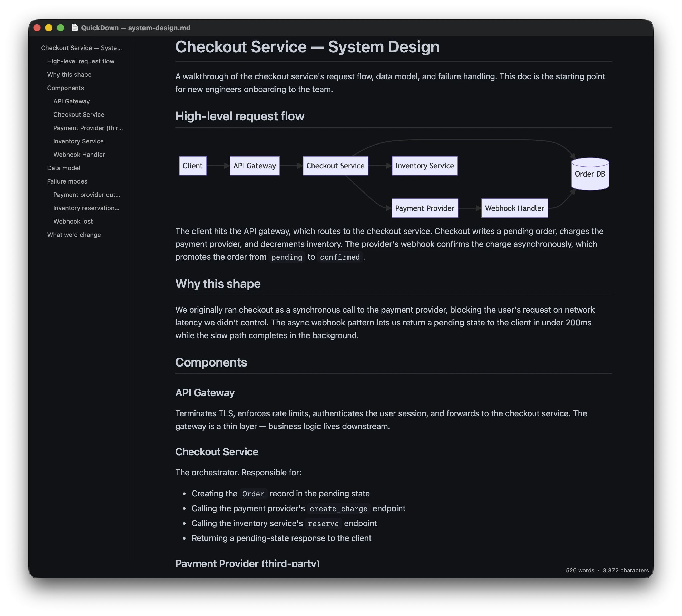Viewport: 682px width, 616px height.
Task: Click the Inventory Service diagram node
Action: tap(425, 166)
